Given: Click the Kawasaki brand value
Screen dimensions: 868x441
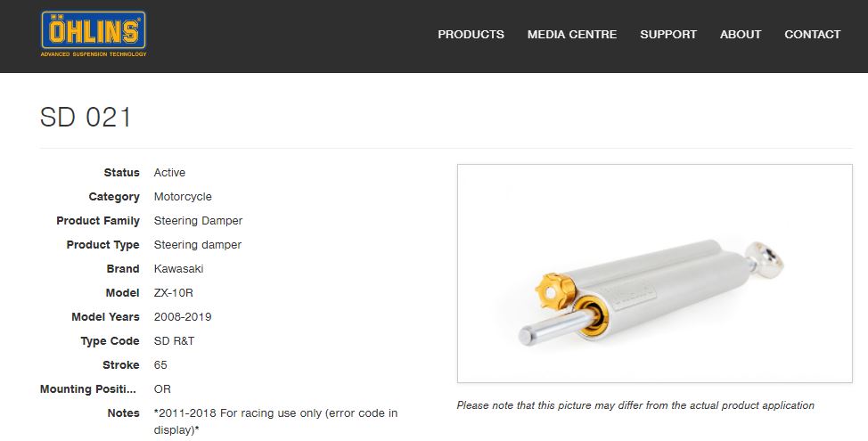Looking at the screenshot, I should 178,269.
